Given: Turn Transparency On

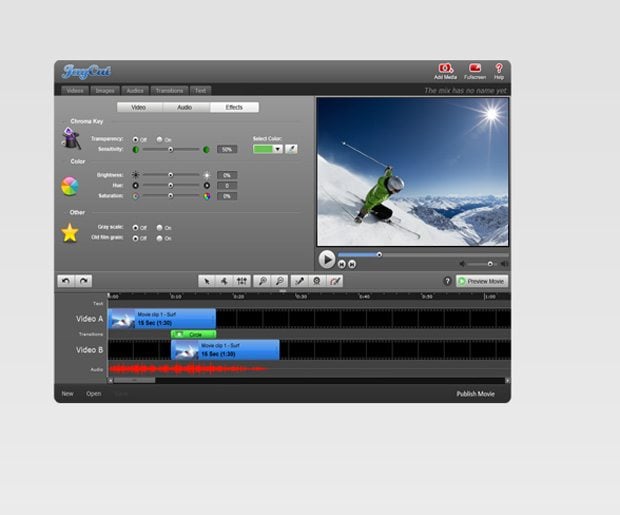Looking at the screenshot, I should pyautogui.click(x=157, y=139).
